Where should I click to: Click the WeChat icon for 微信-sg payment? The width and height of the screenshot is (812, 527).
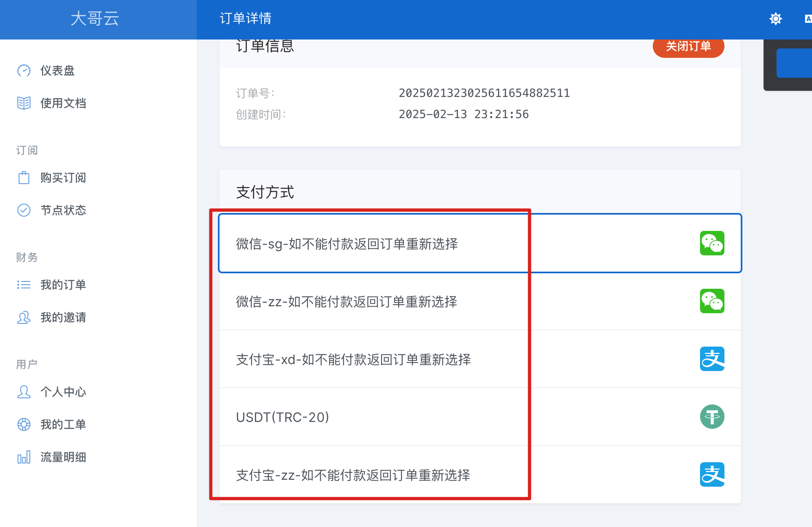[x=713, y=243]
